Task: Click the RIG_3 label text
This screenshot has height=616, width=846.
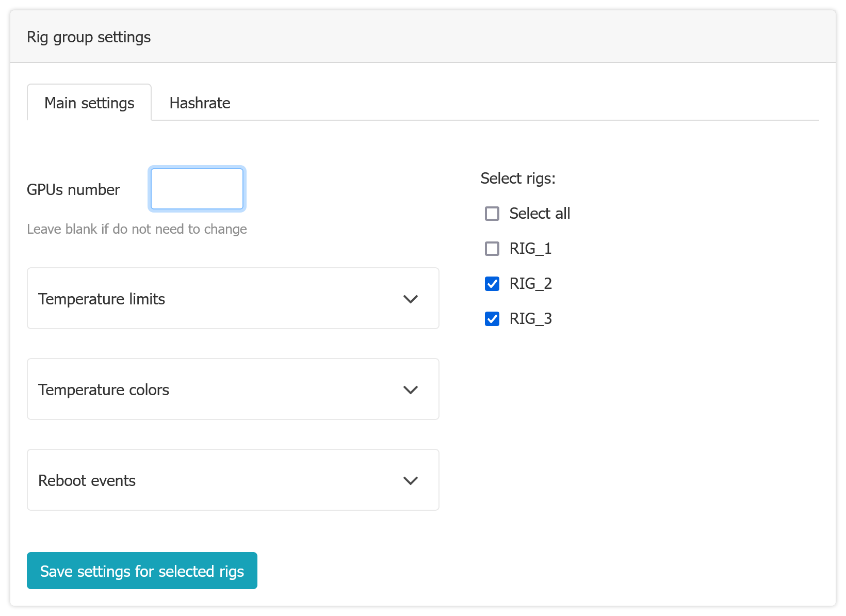Action: coord(530,319)
